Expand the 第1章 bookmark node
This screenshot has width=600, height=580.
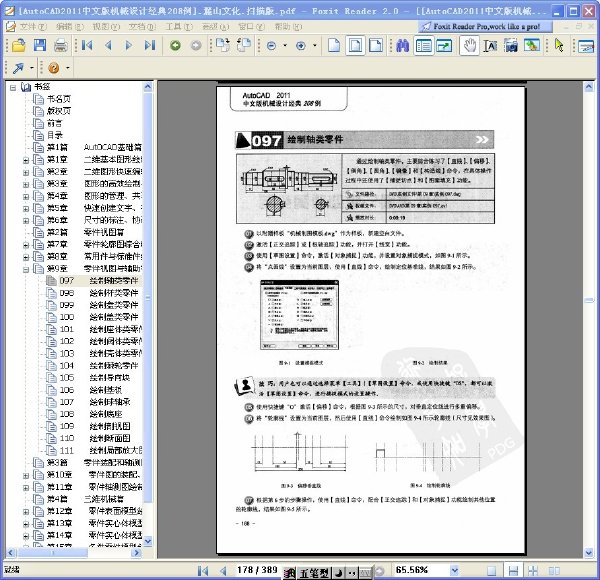[x=26, y=160]
